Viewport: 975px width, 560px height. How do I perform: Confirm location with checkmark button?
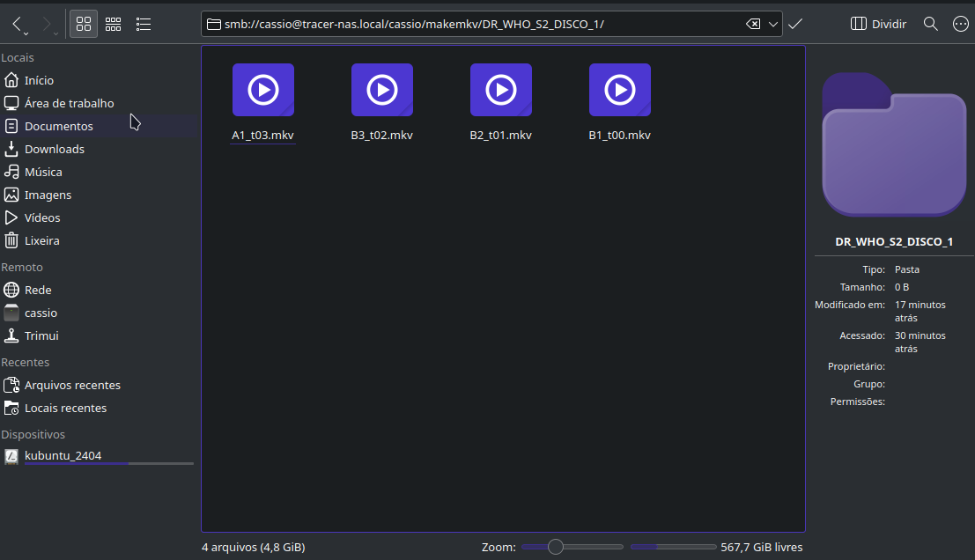(795, 24)
